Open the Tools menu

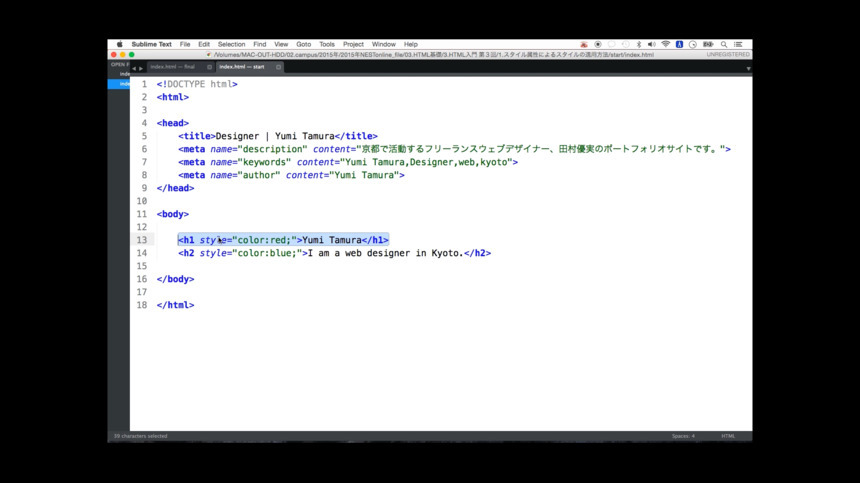327,44
